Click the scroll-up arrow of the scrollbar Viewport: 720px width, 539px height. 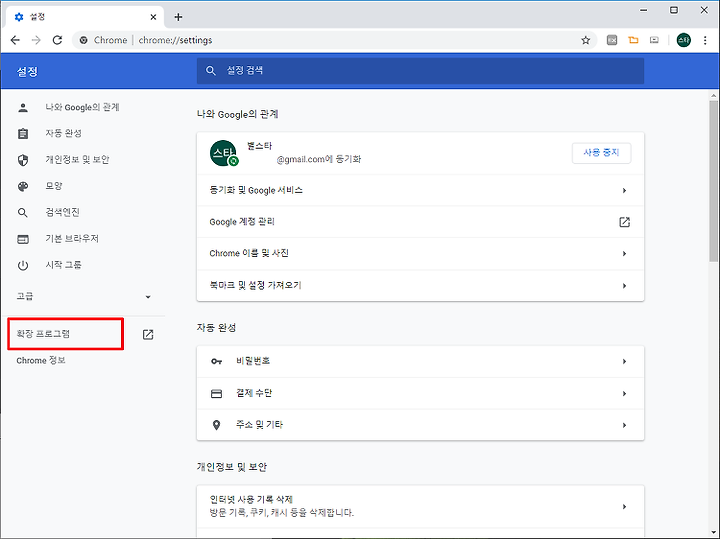tap(713, 95)
